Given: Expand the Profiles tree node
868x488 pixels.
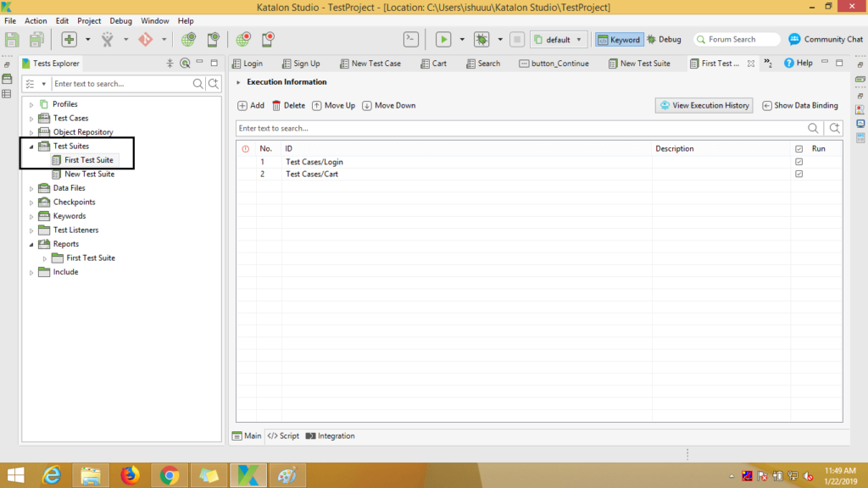Looking at the screenshot, I should [x=31, y=104].
